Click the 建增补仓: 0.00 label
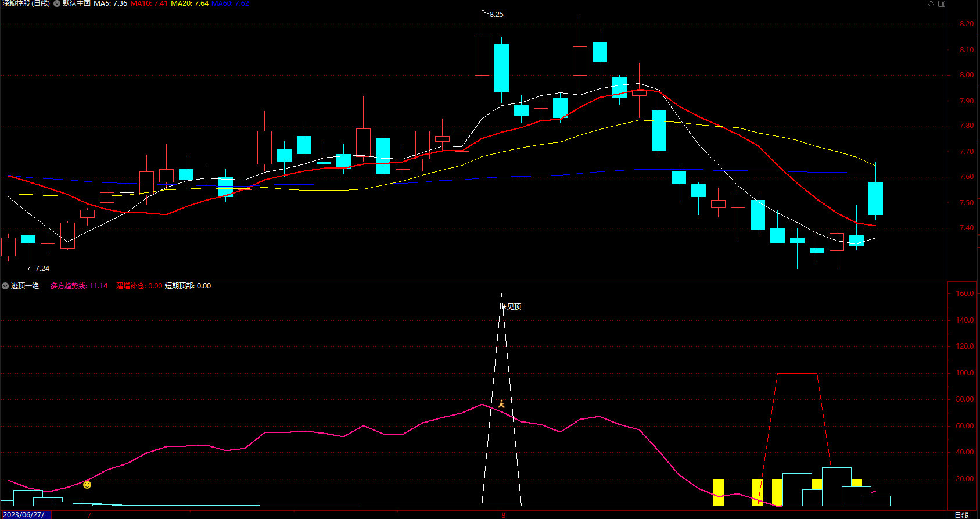Viewport: 980px width, 519px height. (x=139, y=286)
